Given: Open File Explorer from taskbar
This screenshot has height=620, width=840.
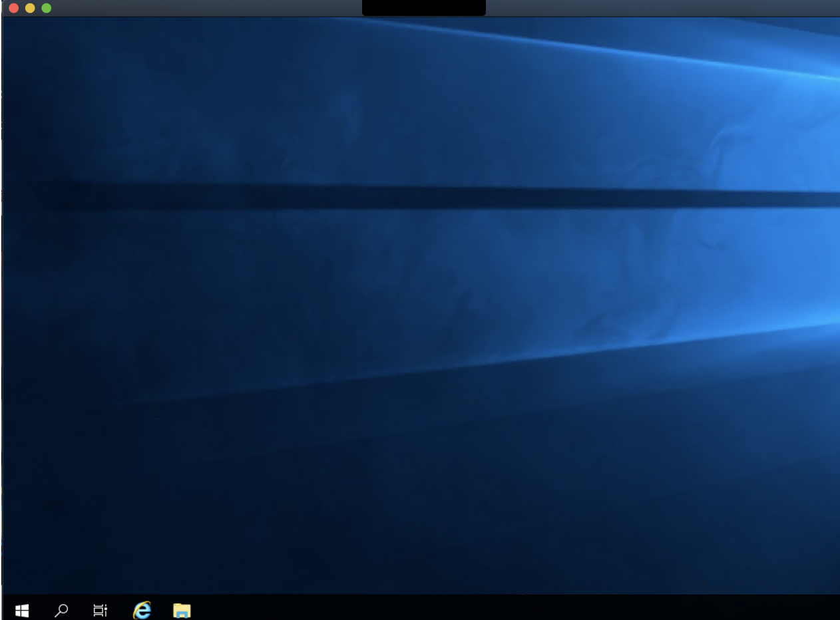Looking at the screenshot, I should pyautogui.click(x=182, y=610).
